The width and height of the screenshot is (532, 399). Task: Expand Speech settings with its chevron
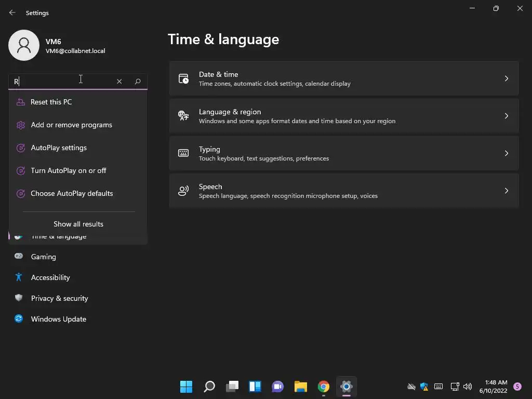pos(506,191)
